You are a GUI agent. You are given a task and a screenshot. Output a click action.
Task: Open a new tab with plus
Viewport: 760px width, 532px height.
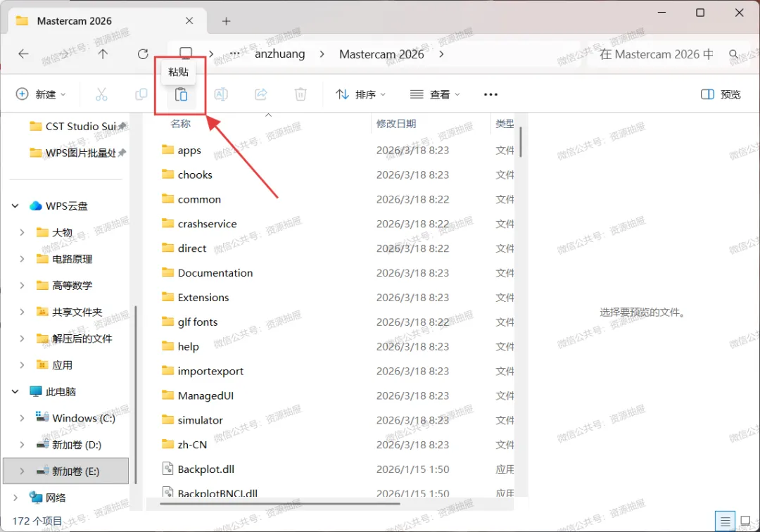(226, 21)
